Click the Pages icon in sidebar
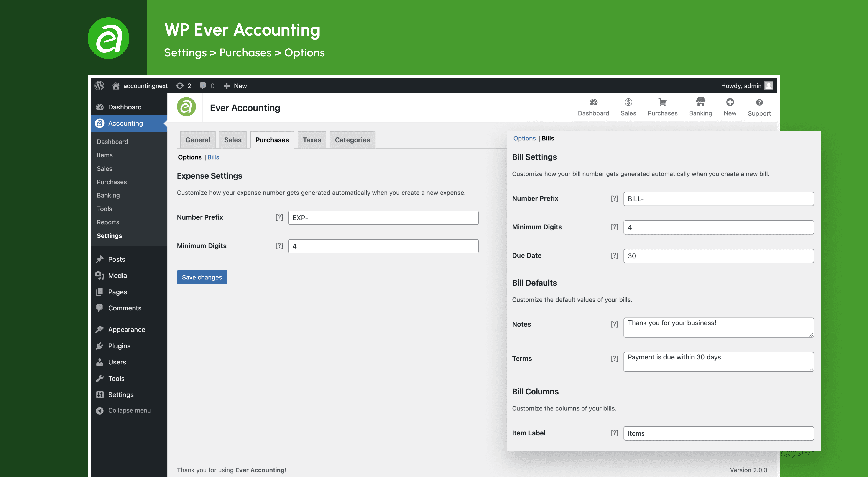This screenshot has width=868, height=477. [100, 292]
